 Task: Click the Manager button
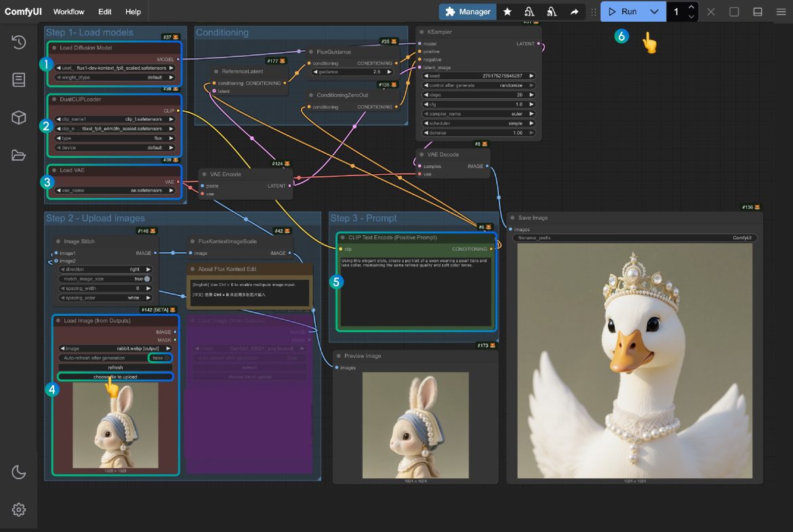[x=468, y=12]
